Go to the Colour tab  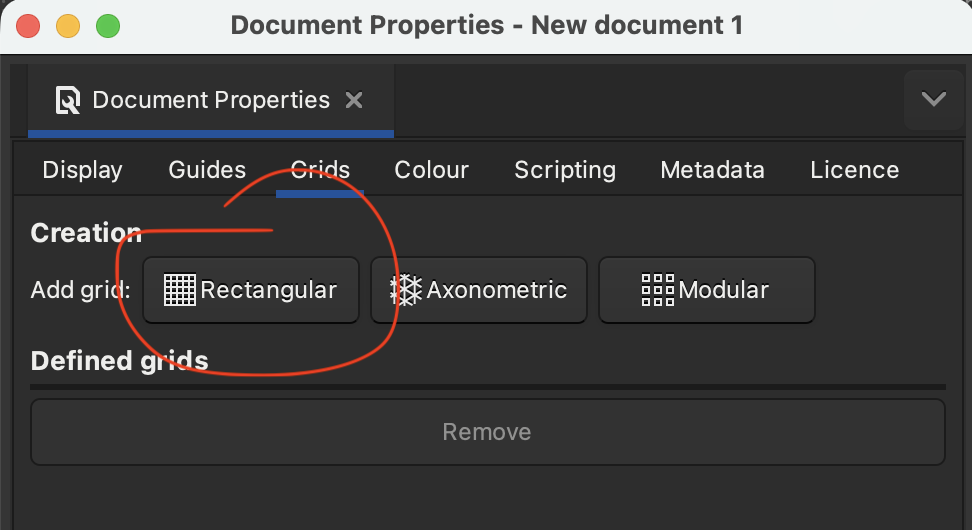click(x=431, y=170)
